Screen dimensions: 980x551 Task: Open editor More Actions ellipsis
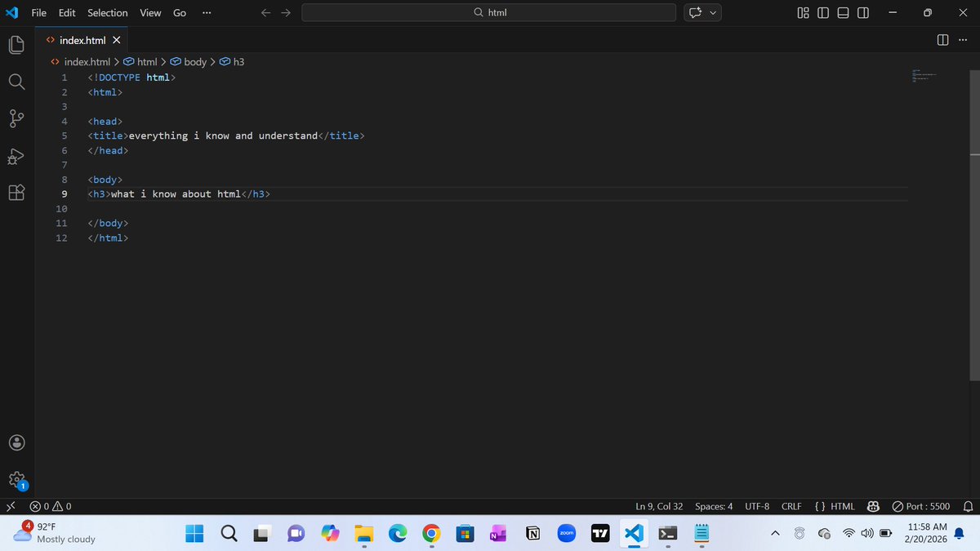(x=963, y=40)
